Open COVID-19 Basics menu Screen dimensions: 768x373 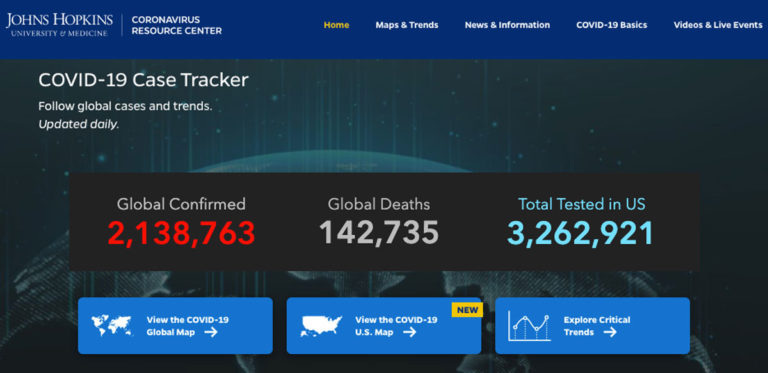point(612,25)
